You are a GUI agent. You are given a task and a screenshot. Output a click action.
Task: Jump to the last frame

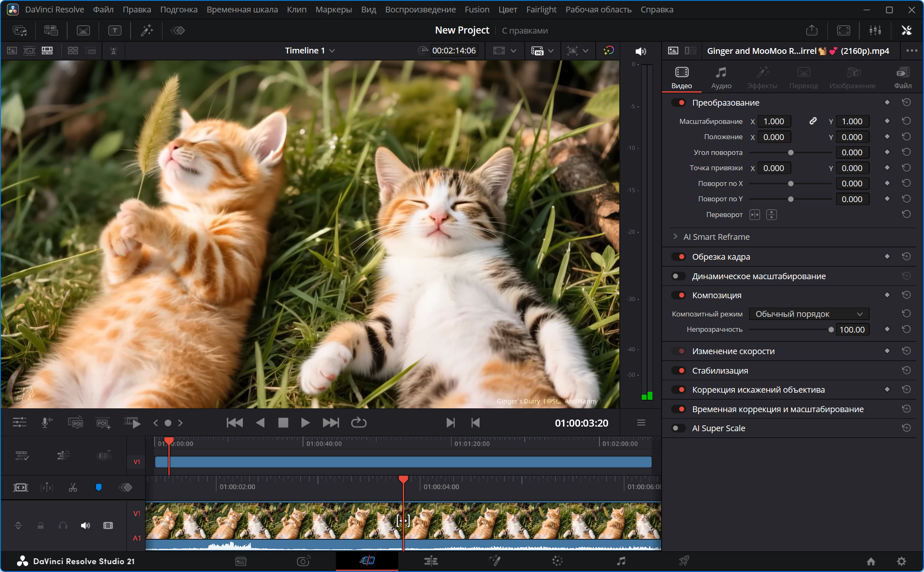point(331,423)
